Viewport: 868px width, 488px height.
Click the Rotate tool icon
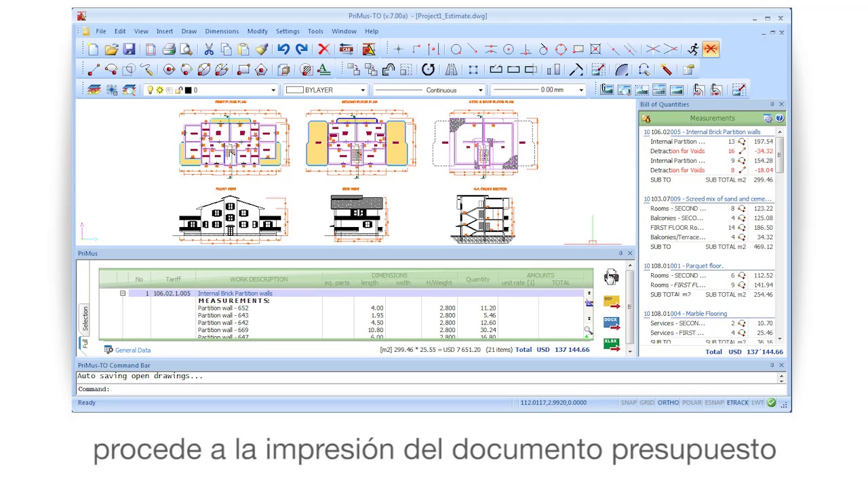tap(428, 69)
